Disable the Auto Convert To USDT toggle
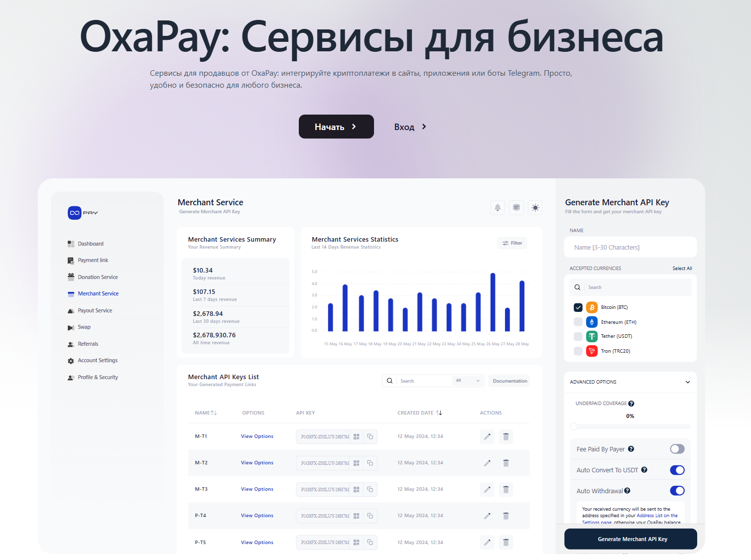The height and width of the screenshot is (560, 751). pos(677,470)
